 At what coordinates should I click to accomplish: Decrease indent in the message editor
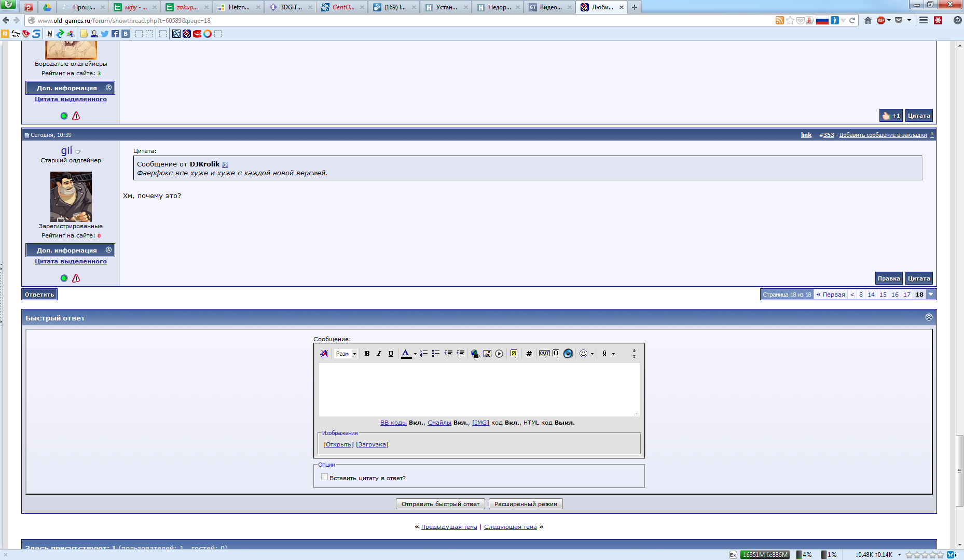pos(448,354)
